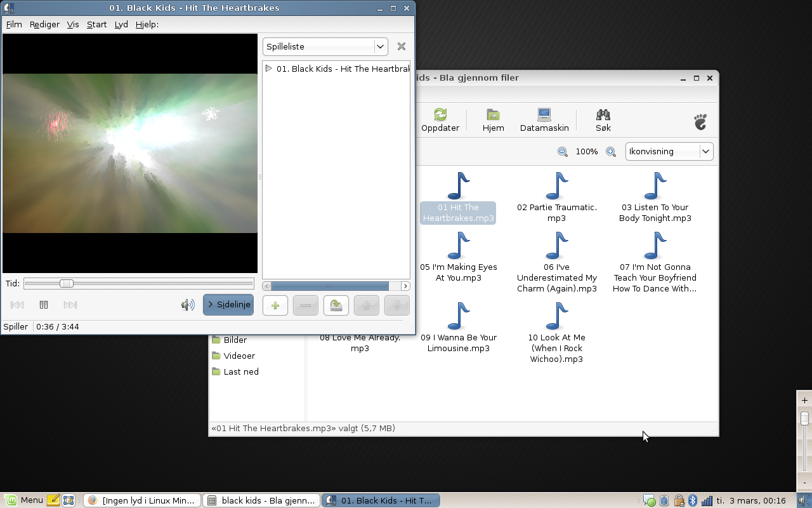Increase volume with the plus on popup slider
The height and width of the screenshot is (508, 812).
[804, 400]
